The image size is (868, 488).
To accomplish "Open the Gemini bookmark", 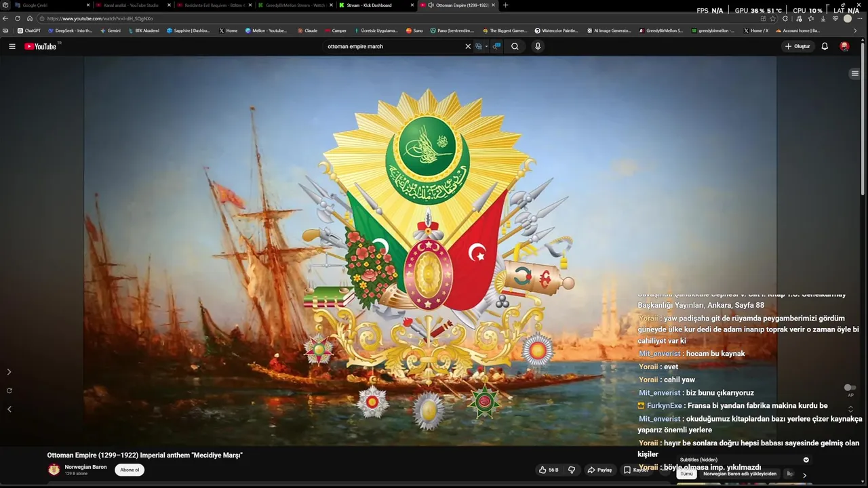I will [x=111, y=30].
